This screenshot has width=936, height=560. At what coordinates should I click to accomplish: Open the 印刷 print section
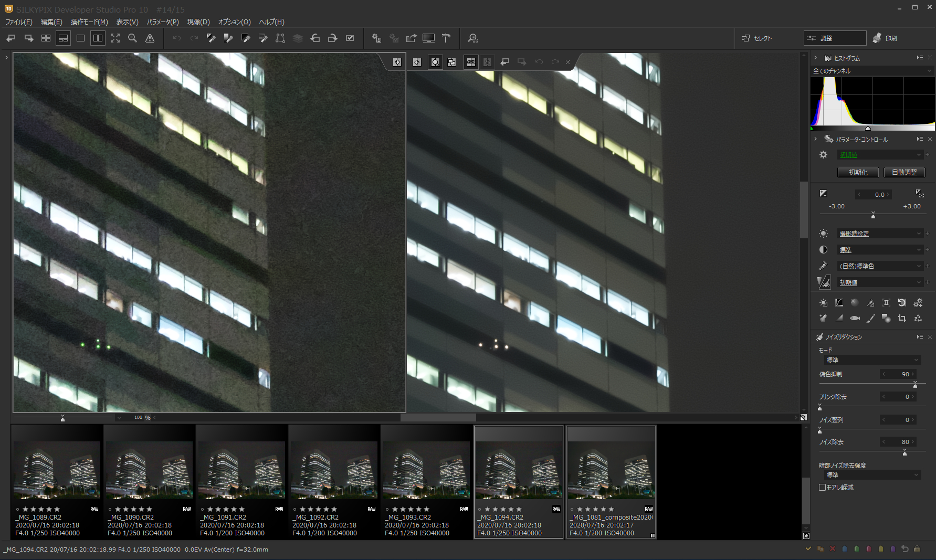tap(885, 38)
